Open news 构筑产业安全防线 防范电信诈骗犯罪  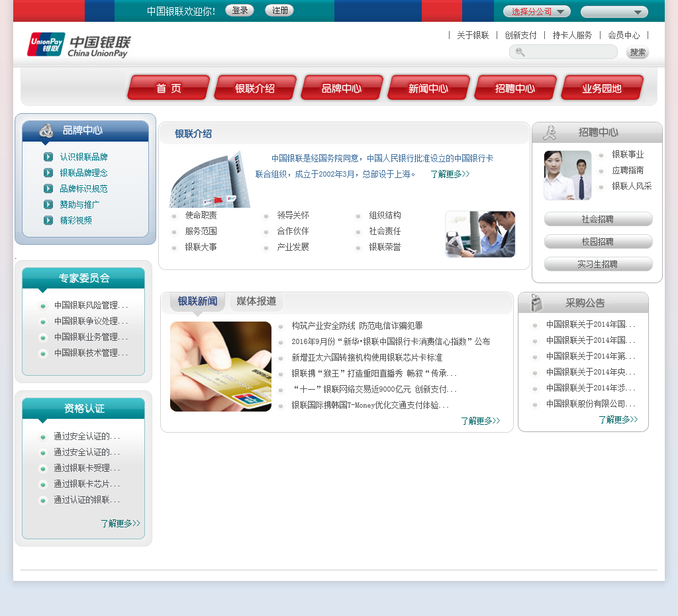[357, 326]
